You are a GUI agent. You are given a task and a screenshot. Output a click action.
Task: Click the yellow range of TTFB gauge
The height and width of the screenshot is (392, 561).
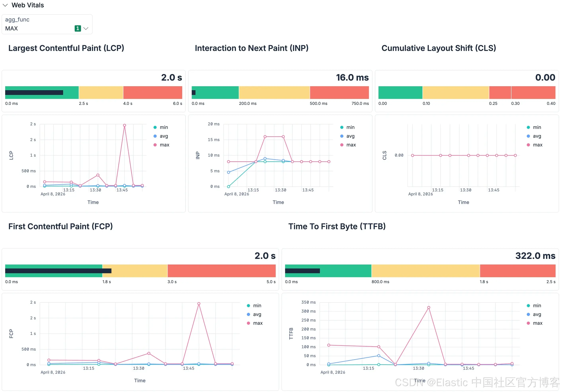click(x=425, y=271)
